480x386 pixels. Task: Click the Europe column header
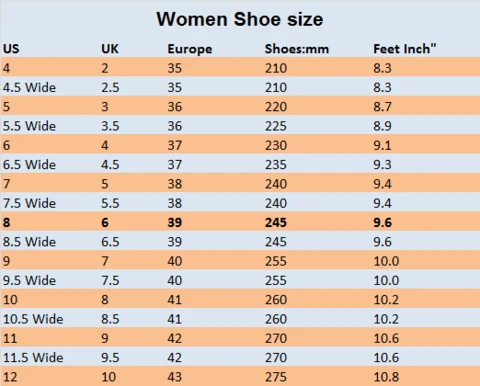click(190, 50)
